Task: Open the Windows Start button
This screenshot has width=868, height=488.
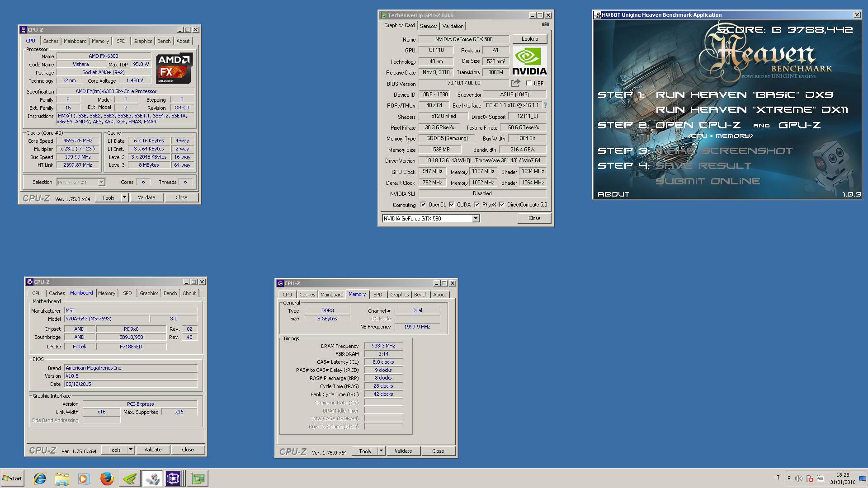Action: tap(12, 479)
